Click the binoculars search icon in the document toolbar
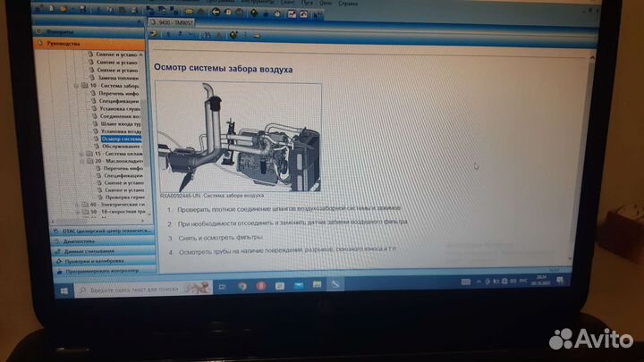The height and width of the screenshot is (362, 644). click(x=207, y=35)
